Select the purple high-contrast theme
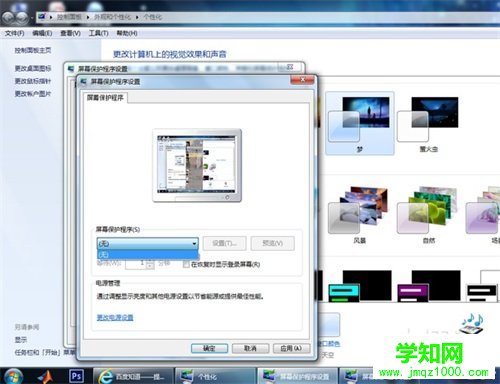Viewport: 500px width, 384px height. (429, 286)
